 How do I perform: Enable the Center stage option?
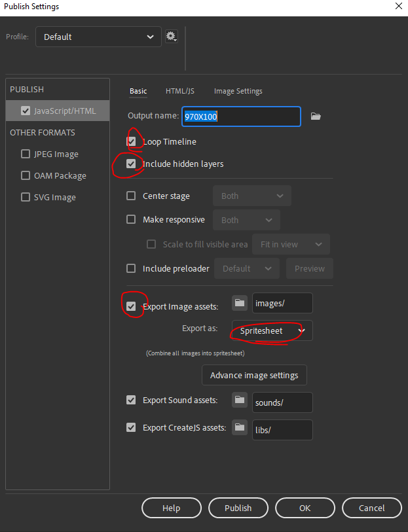pyautogui.click(x=132, y=196)
